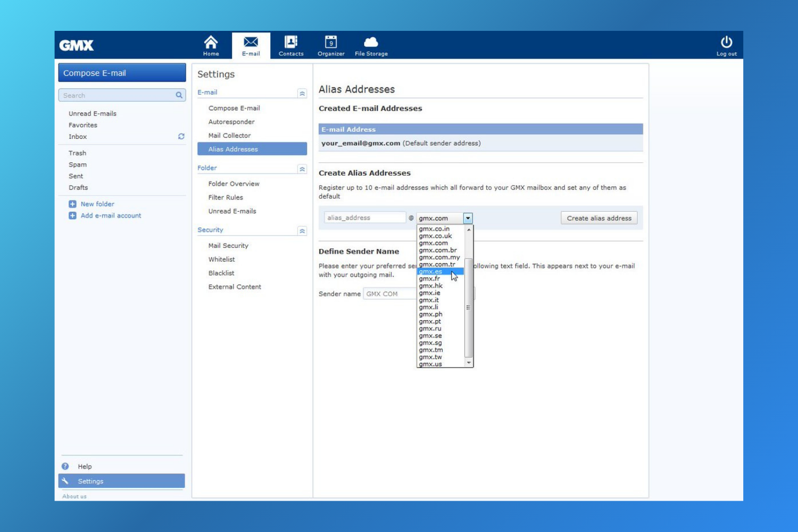Open File Storage cloud icon

371,43
